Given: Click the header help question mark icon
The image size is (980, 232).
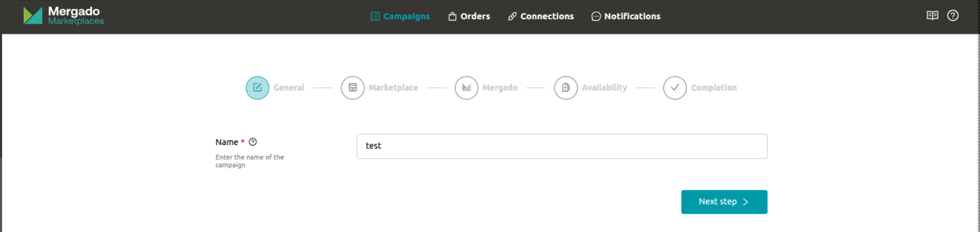Looking at the screenshot, I should pos(953,16).
